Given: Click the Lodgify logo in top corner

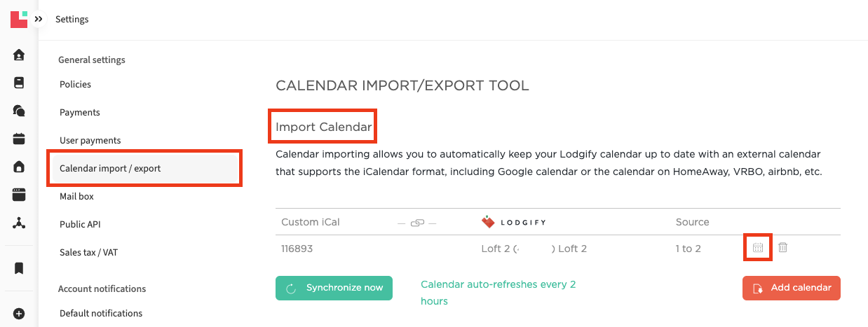Looking at the screenshot, I should point(19,19).
